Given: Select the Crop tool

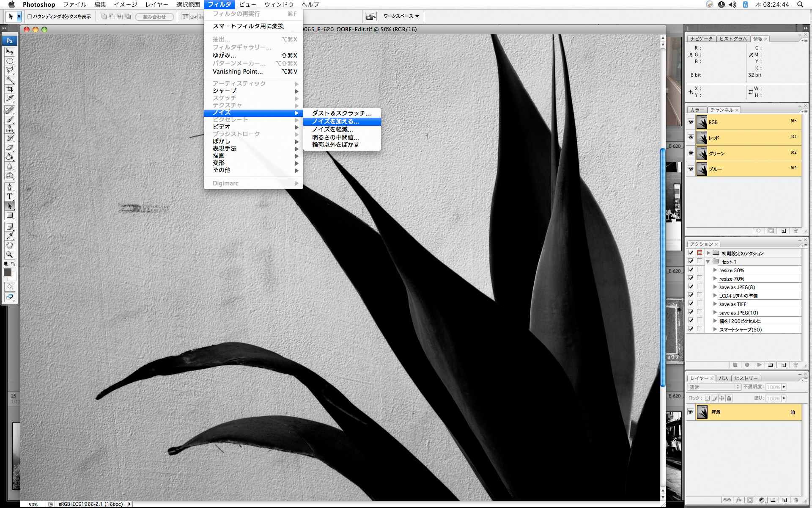Looking at the screenshot, I should [x=10, y=89].
